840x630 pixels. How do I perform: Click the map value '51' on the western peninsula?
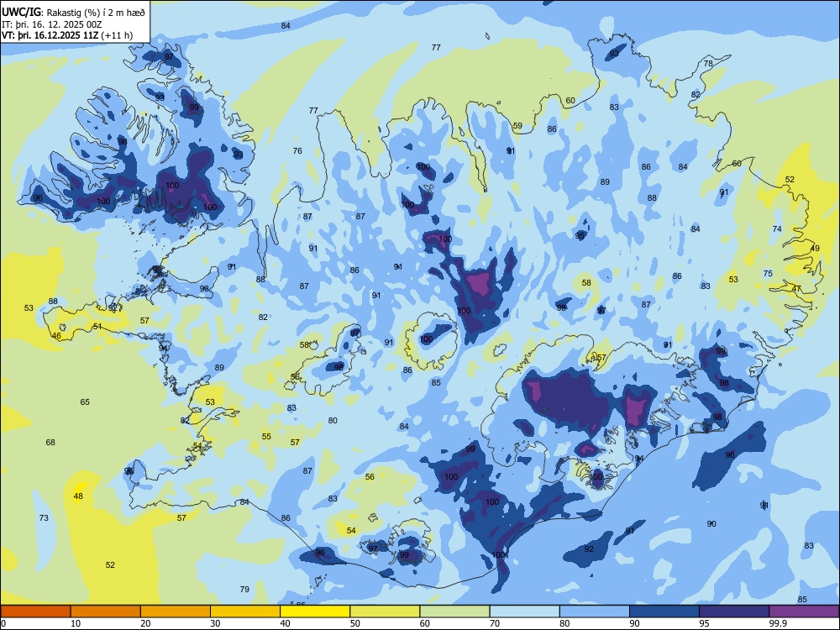[x=97, y=326]
